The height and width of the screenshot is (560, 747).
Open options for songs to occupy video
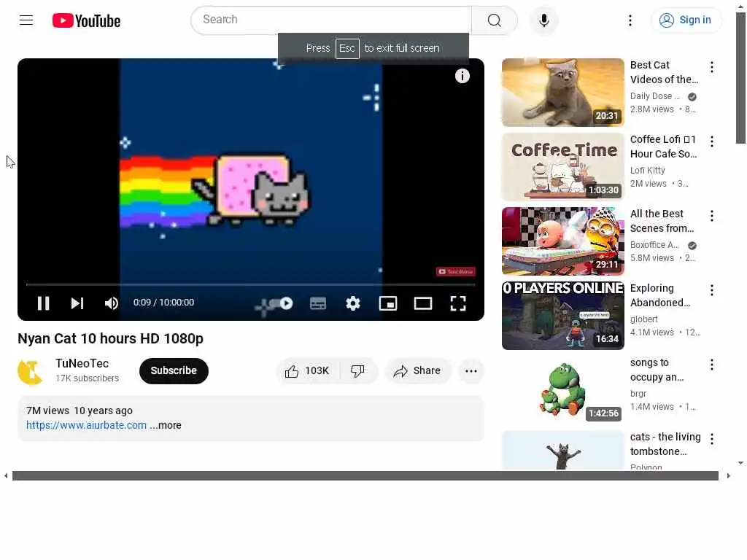coord(712,365)
